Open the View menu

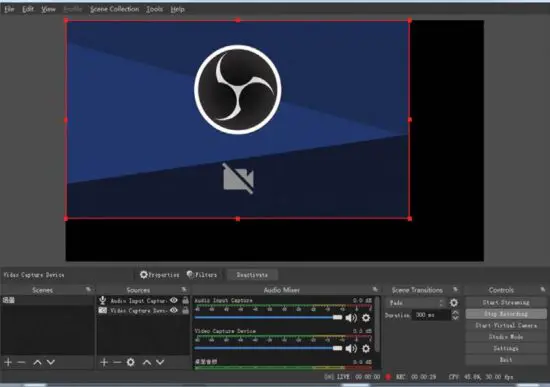48,9
